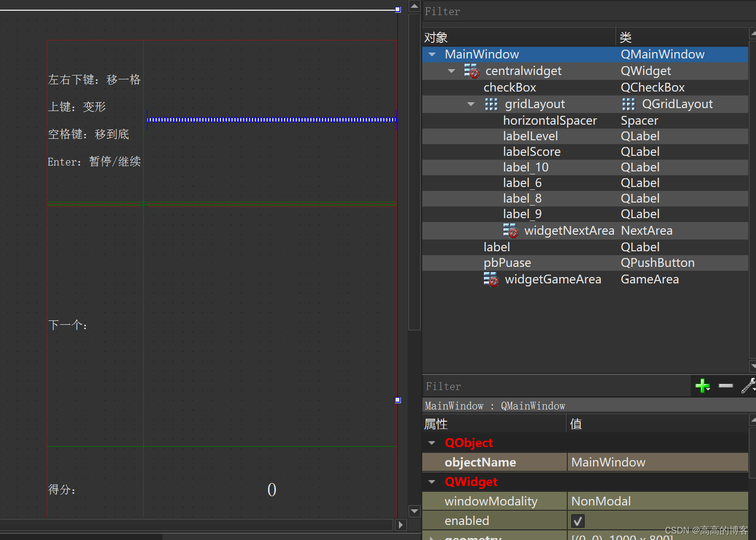Click the right-middle form resize handle

(x=397, y=400)
